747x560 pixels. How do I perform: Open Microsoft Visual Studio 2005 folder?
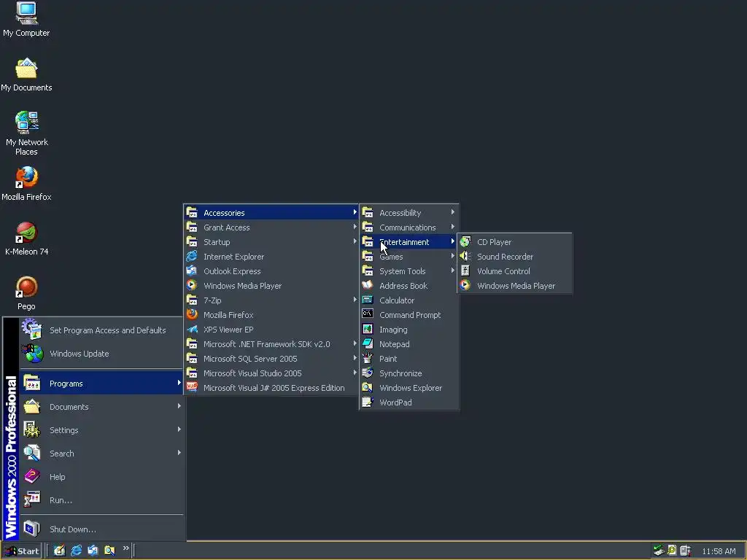tap(271, 373)
